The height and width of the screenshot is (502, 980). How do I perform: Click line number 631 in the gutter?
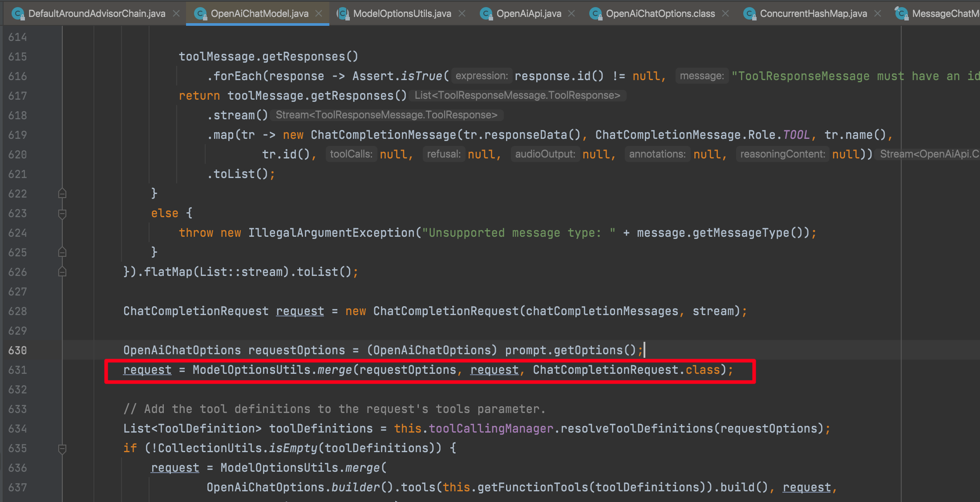pos(17,370)
